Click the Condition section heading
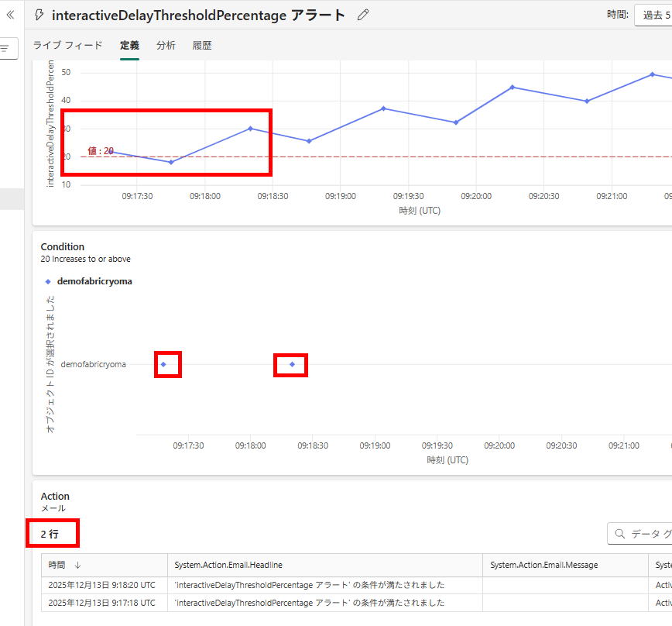 pos(63,247)
